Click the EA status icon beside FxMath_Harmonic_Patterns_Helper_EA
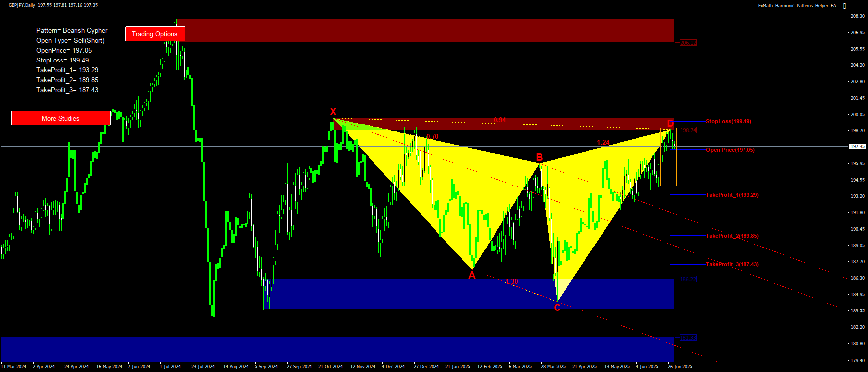868x372 pixels. 845,6
